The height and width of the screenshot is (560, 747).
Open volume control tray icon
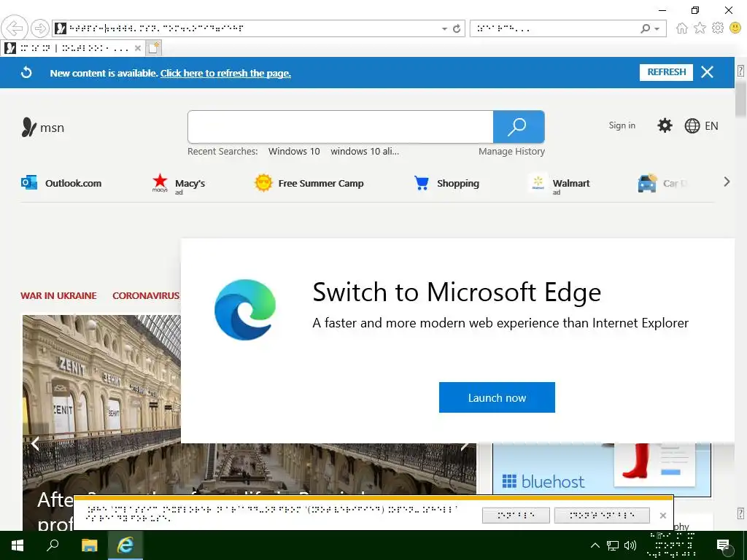[x=630, y=545]
